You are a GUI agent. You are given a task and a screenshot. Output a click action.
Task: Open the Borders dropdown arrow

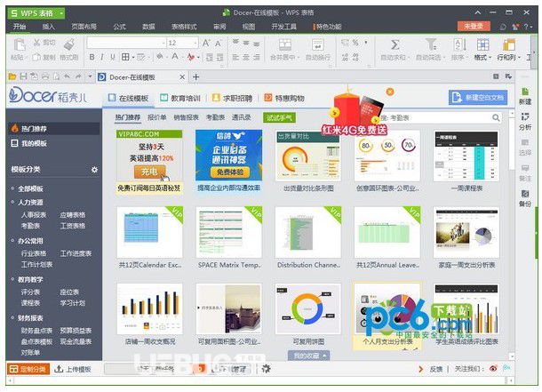coord(133,58)
